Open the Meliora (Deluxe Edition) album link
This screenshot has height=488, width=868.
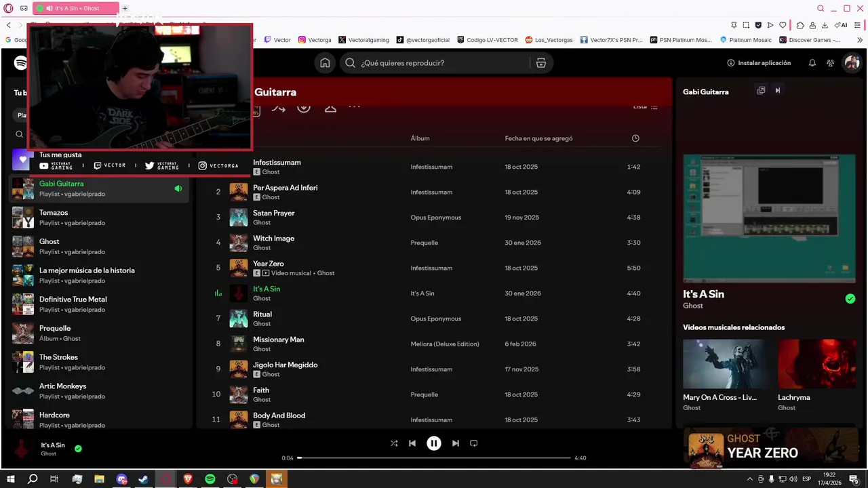pyautogui.click(x=445, y=344)
